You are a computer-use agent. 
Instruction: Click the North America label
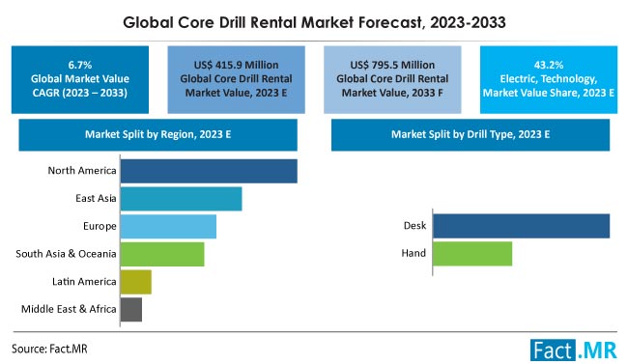point(82,171)
